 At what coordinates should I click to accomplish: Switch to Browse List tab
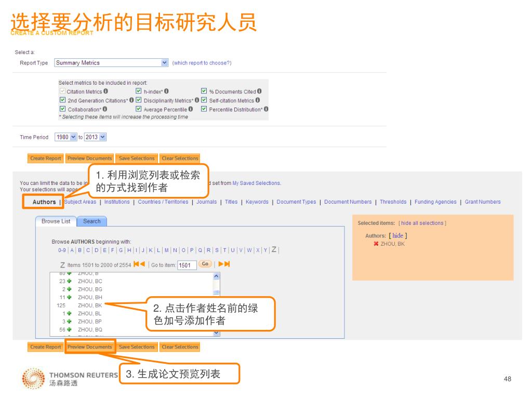[x=56, y=221]
